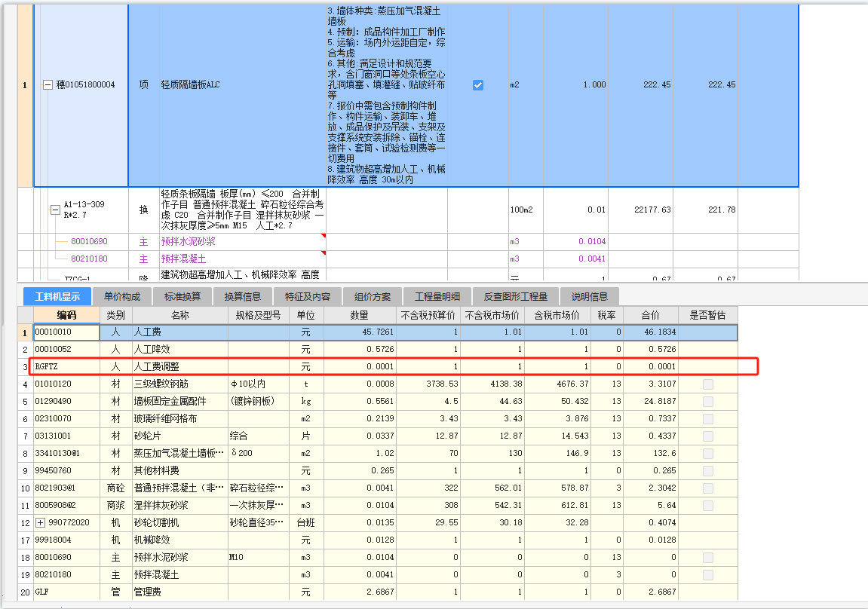Uncheck the checkbox in row 轻质隔墙板ALC
Screen dimensions: 868x609
477,84
